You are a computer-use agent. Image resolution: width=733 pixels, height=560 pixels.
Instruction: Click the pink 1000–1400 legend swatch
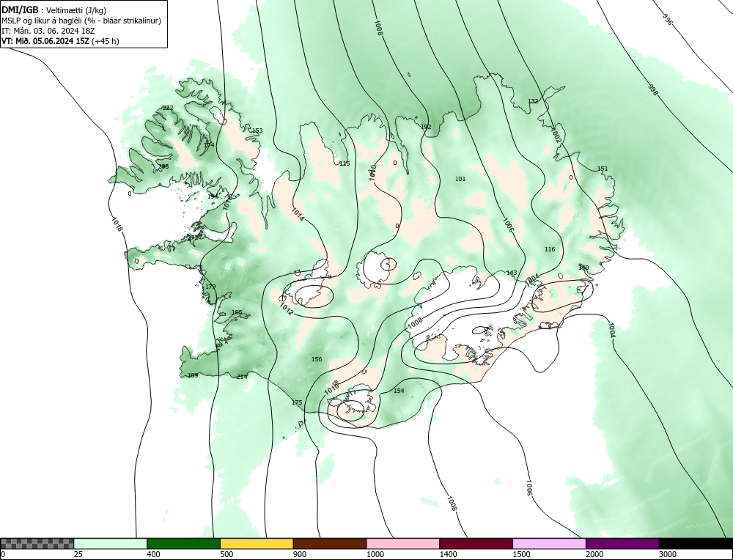click(403, 544)
